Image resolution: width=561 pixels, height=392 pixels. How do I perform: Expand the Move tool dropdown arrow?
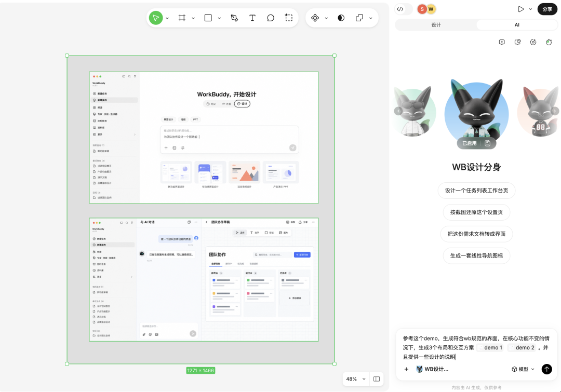[x=167, y=18]
